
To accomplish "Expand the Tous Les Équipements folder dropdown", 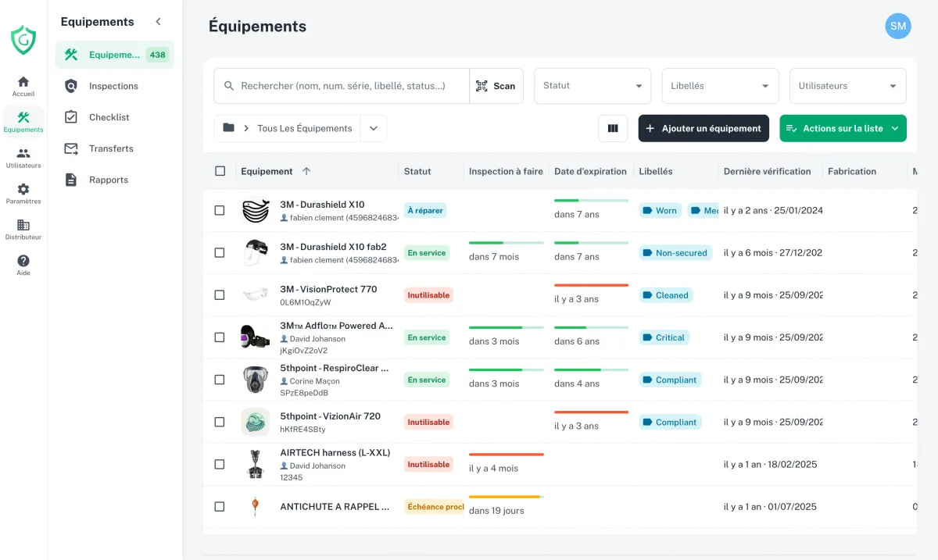I will (374, 128).
